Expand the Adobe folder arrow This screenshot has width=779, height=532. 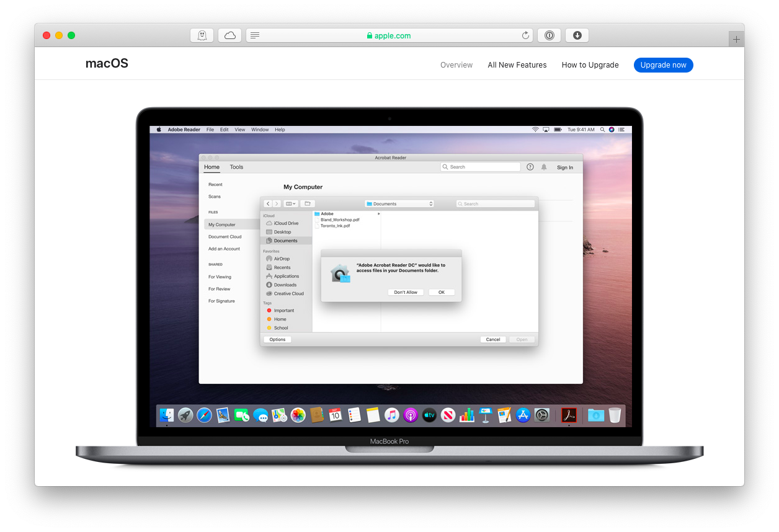point(378,214)
